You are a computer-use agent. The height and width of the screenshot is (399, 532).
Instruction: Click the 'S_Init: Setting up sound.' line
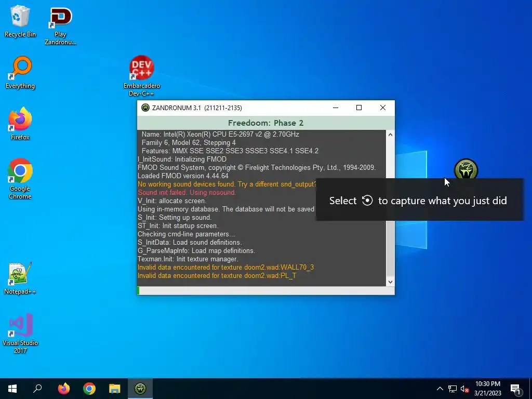click(x=175, y=218)
